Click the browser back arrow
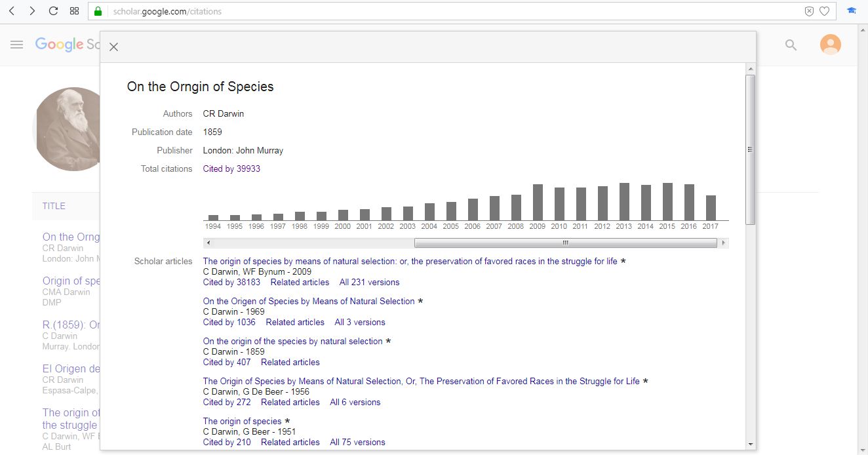Image resolution: width=868 pixels, height=455 pixels. pyautogui.click(x=12, y=11)
